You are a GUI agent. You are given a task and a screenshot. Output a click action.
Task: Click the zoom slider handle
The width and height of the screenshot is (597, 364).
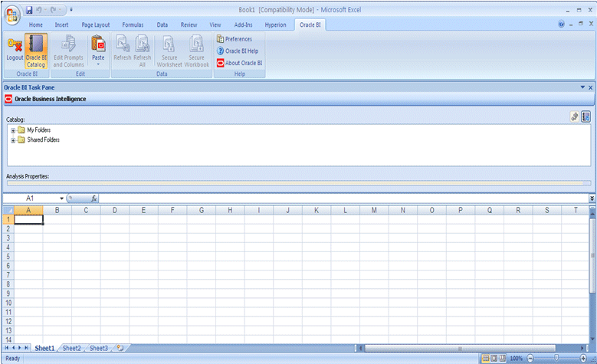coord(556,359)
